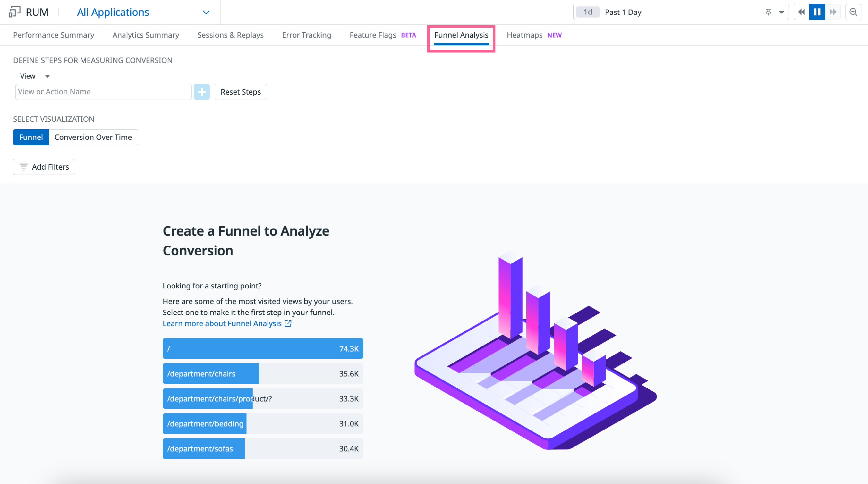Click the Add Filters button
Viewport: 868px width, 484px height.
pos(44,167)
